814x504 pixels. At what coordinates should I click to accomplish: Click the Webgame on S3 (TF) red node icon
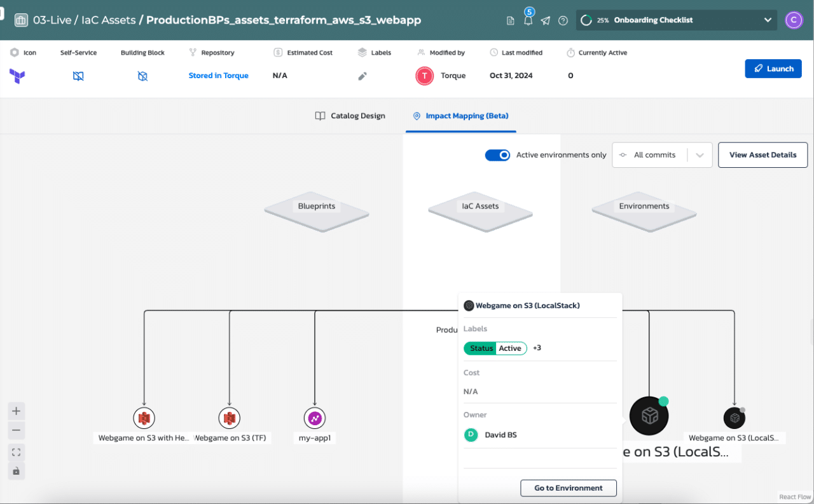tap(230, 418)
